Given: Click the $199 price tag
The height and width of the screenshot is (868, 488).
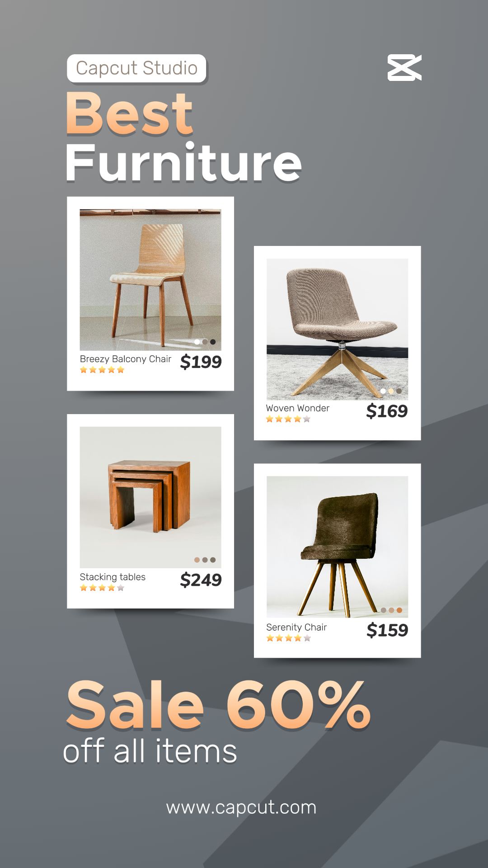Looking at the screenshot, I should (201, 362).
